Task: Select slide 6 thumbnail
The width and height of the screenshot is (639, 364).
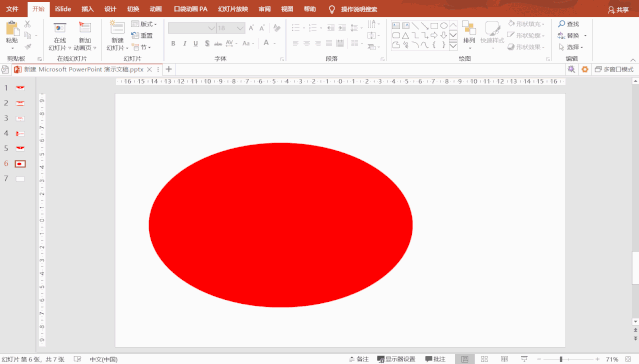Action: [x=20, y=164]
